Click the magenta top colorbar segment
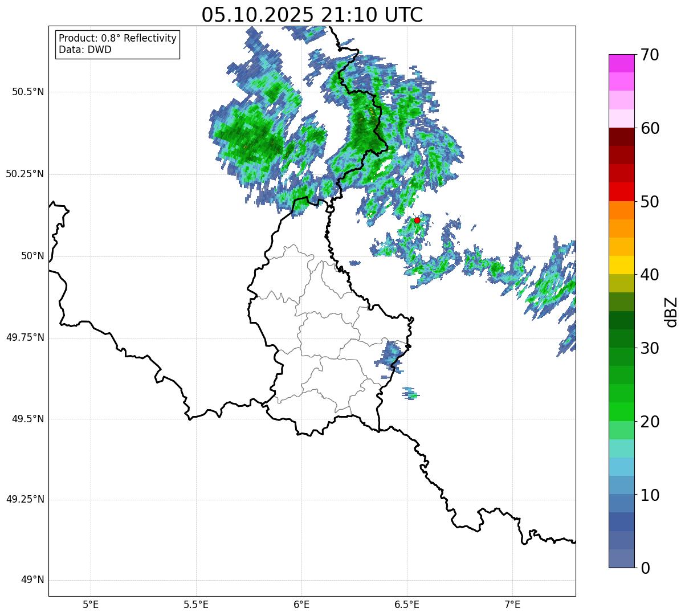Image resolution: width=685 pixels, height=616 pixels. [x=621, y=63]
